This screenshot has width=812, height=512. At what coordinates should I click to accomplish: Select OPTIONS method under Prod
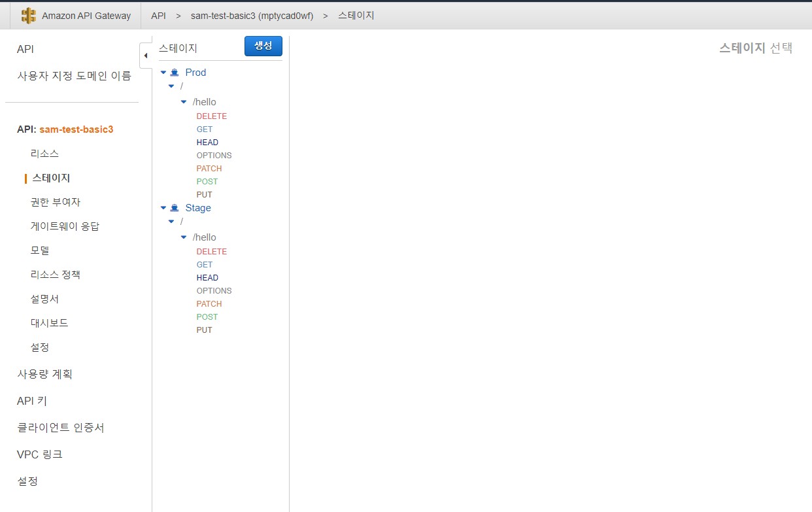point(214,156)
